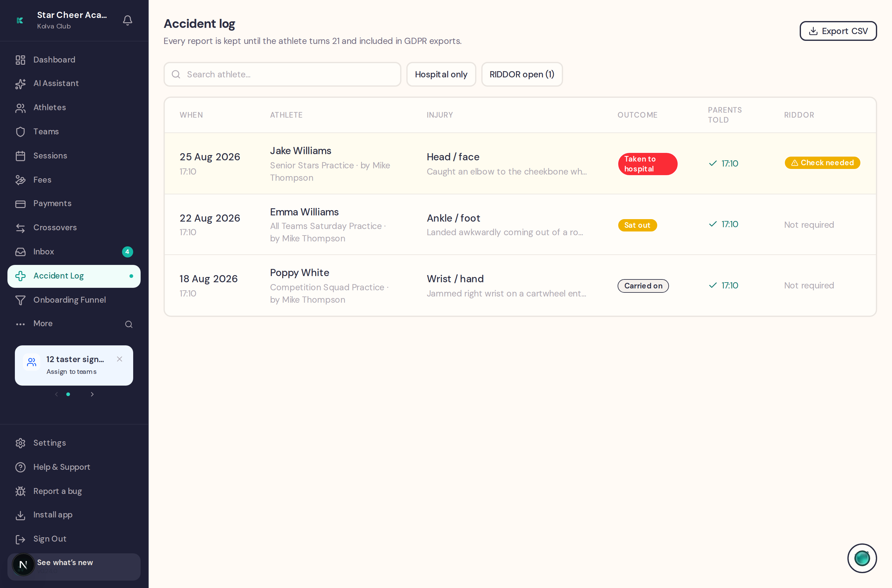Click Export CSV button
The width and height of the screenshot is (892, 588).
(x=838, y=31)
